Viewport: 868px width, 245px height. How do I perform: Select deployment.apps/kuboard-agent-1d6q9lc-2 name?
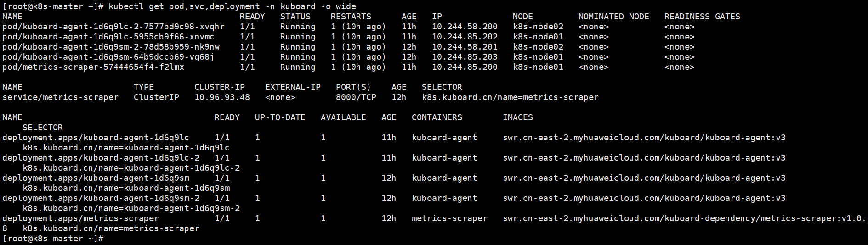tap(101, 158)
